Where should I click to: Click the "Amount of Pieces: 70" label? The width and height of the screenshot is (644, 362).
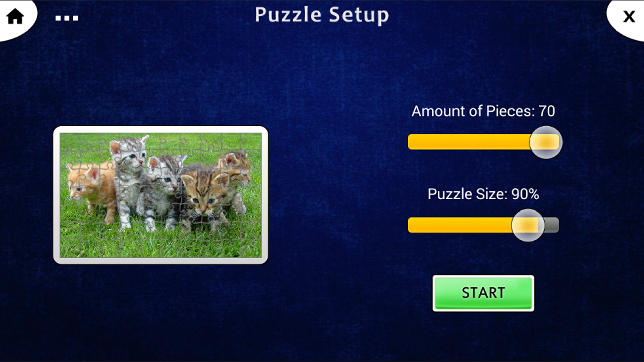483,111
